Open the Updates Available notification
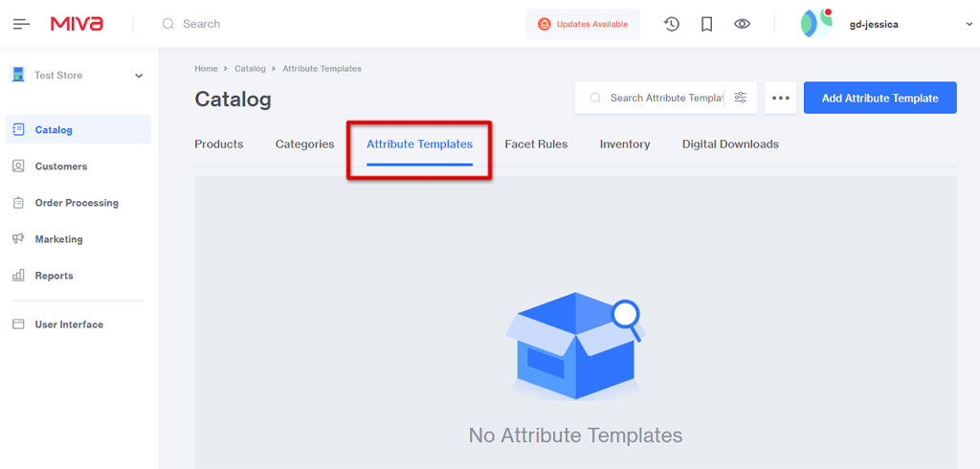Viewport: 980px width, 469px height. (583, 24)
